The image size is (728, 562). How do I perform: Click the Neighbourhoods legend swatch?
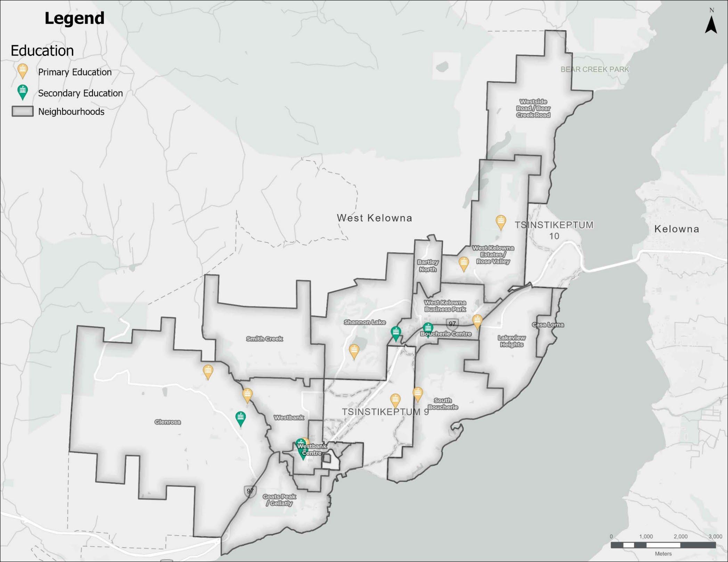23,112
